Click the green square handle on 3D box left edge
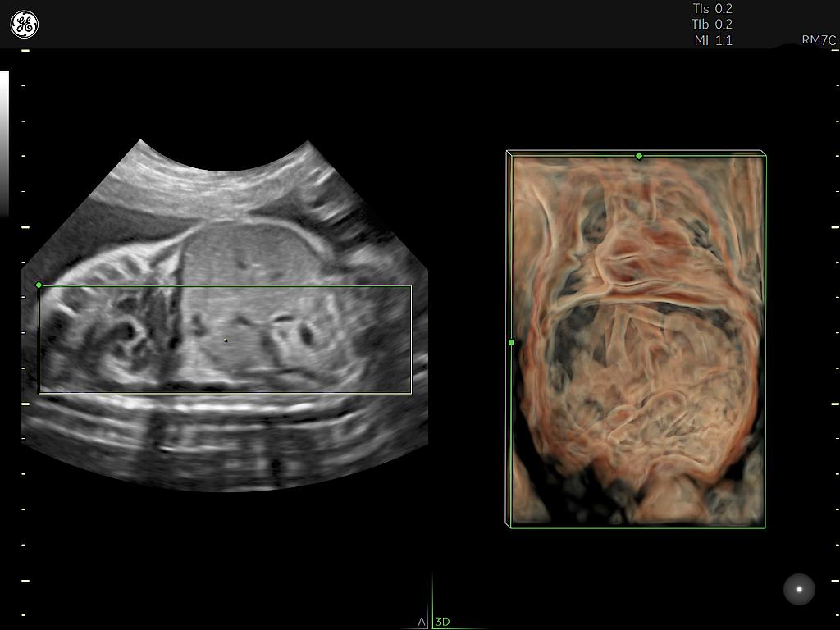Screen dimensions: 840x630 coord(511,342)
